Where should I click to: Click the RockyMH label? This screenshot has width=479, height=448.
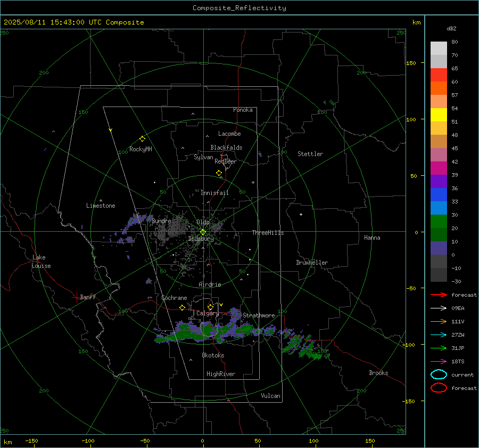pyautogui.click(x=141, y=149)
